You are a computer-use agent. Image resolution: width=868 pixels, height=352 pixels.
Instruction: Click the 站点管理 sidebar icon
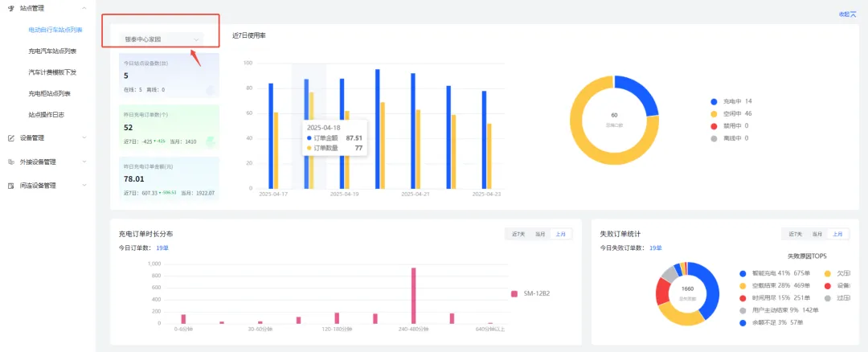point(10,6)
